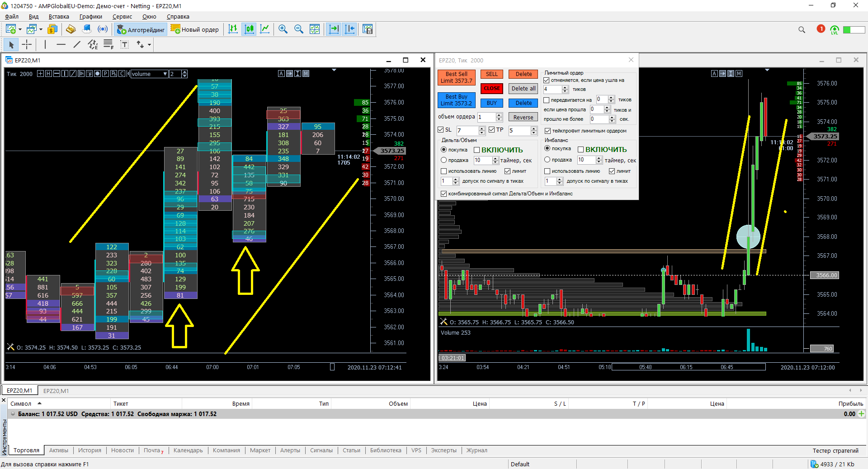The width and height of the screenshot is (868, 469).
Task: Toggle the TP checkbox
Action: tap(492, 130)
